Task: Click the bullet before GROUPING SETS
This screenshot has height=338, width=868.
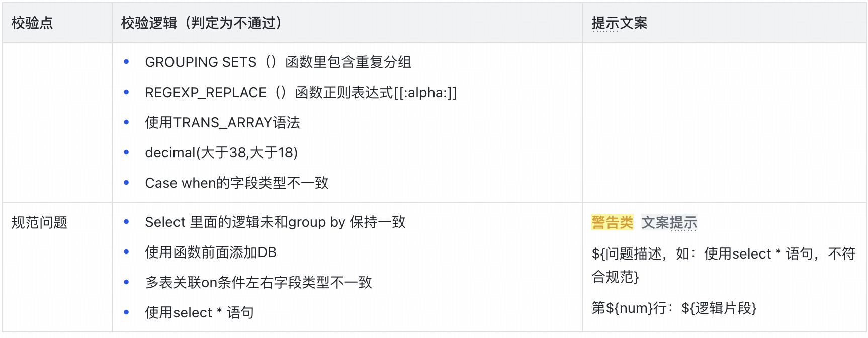Action: click(126, 62)
